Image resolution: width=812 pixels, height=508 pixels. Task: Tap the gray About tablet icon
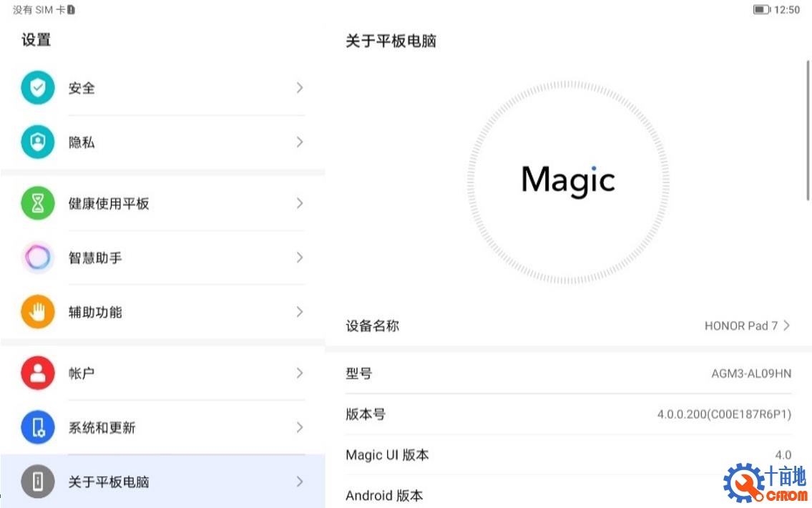pyautogui.click(x=37, y=482)
